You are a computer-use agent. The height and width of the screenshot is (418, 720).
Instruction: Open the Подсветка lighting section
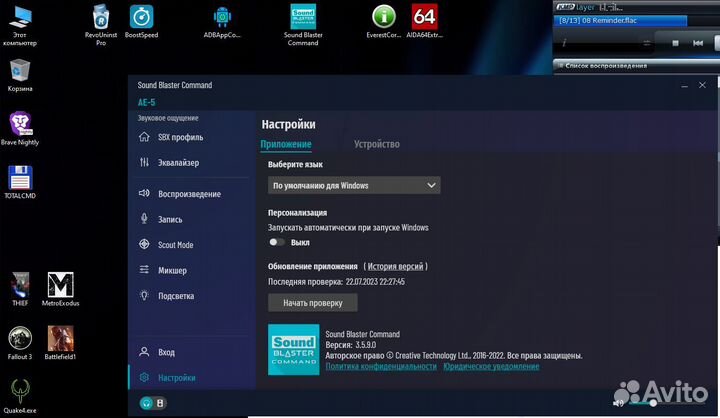click(x=175, y=297)
